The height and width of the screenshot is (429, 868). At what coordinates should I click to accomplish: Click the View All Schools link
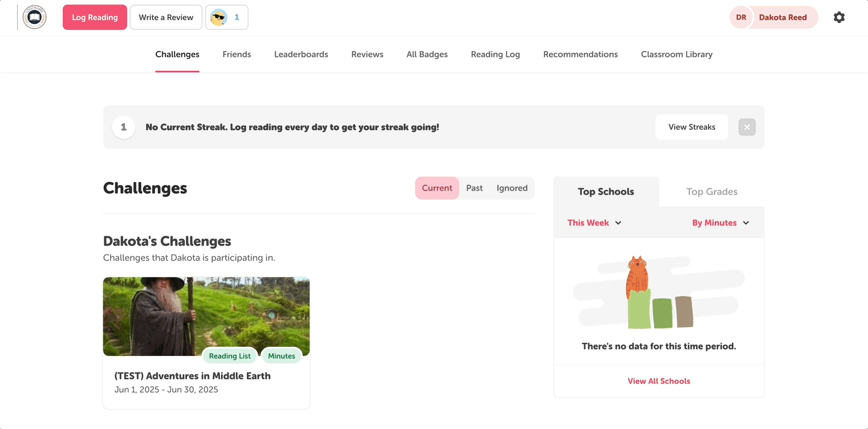click(658, 381)
